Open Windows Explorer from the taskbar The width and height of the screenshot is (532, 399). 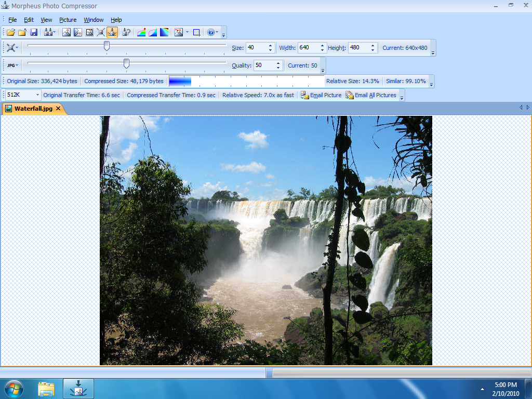[x=46, y=389]
